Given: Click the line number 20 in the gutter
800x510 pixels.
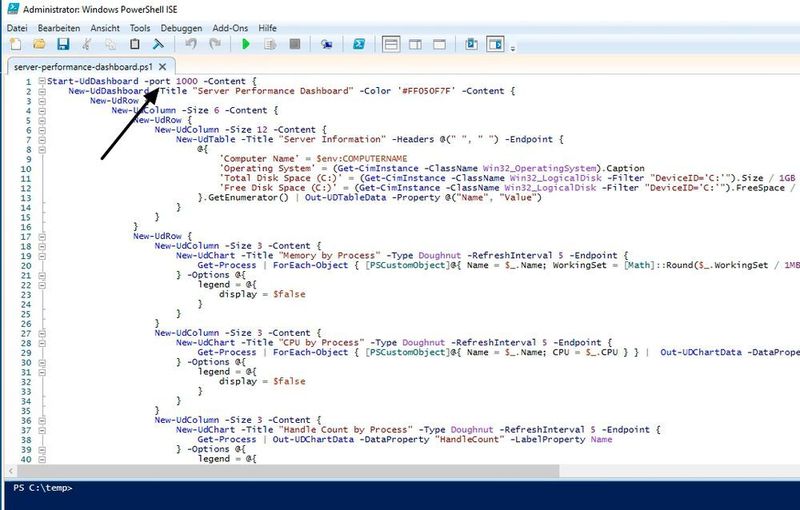Looking at the screenshot, I should [x=26, y=266].
